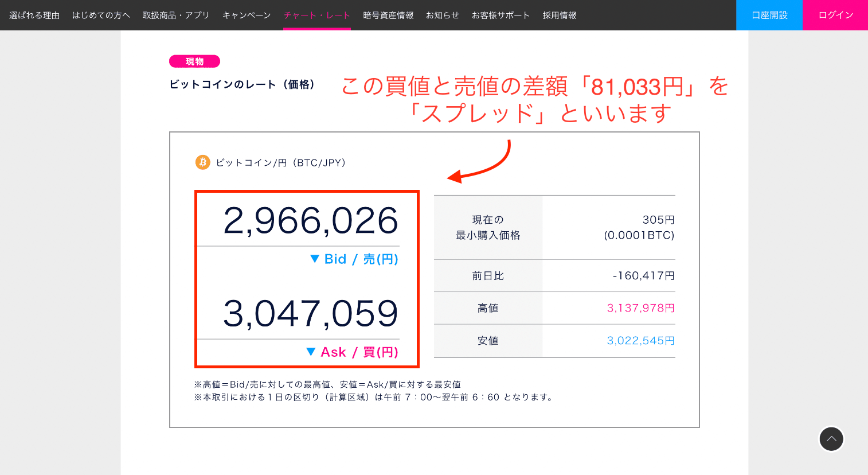868x475 pixels.
Task: Open the 選ばれる理由 menu item
Action: pyautogui.click(x=34, y=15)
